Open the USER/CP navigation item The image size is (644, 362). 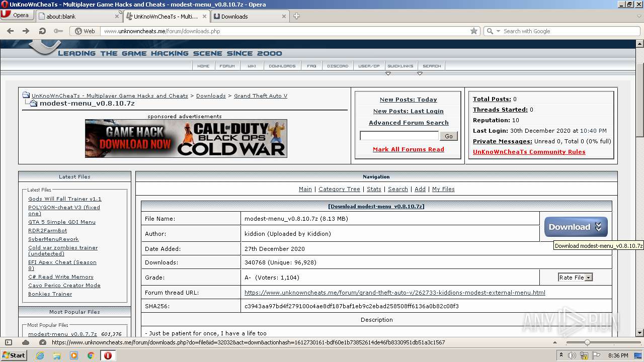click(369, 66)
